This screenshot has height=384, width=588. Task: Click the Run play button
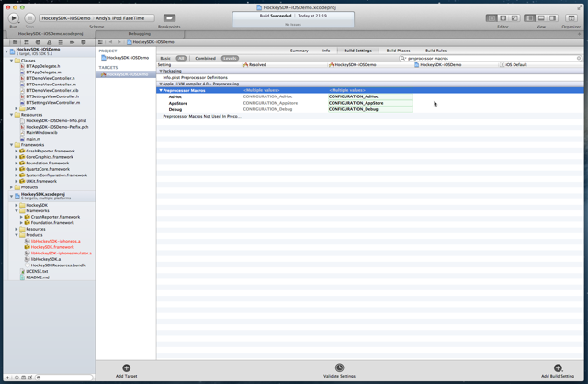point(13,18)
